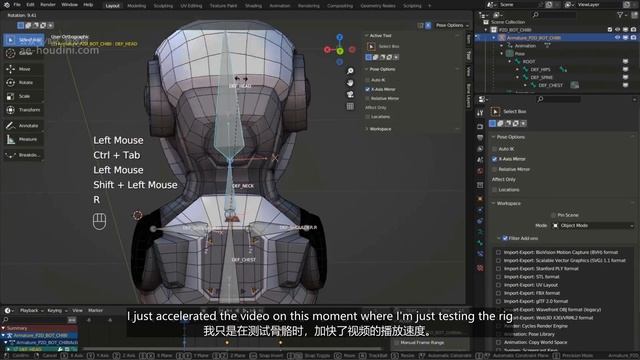Viewport: 640px width, 360px height.
Task: Toggle Pin Scene option
Action: coord(553,215)
